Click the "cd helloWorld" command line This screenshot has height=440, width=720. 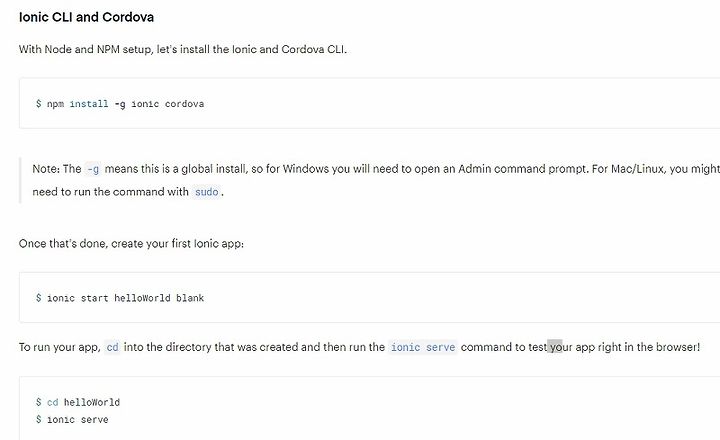(x=78, y=402)
